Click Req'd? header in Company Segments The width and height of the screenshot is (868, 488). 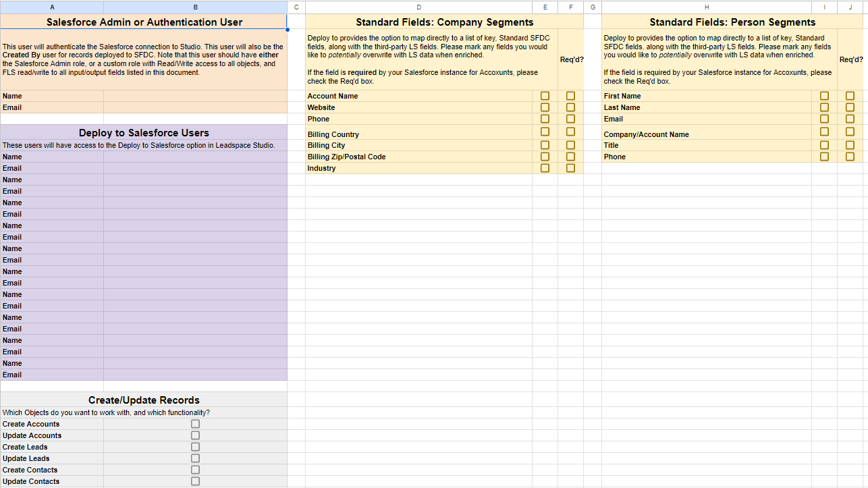coord(572,59)
